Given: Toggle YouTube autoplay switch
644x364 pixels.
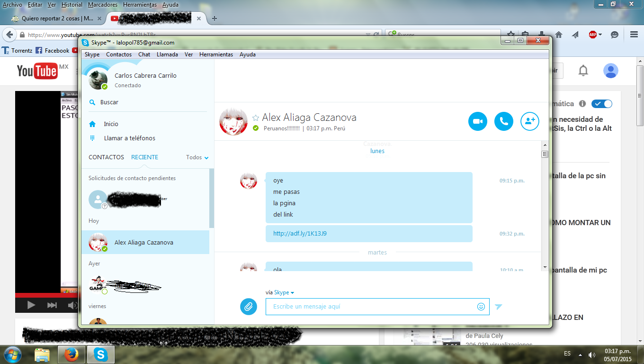Looking at the screenshot, I should point(602,104).
